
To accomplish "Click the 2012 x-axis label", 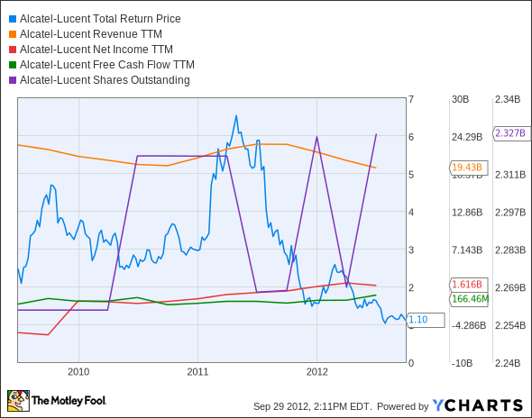I will coord(316,372).
